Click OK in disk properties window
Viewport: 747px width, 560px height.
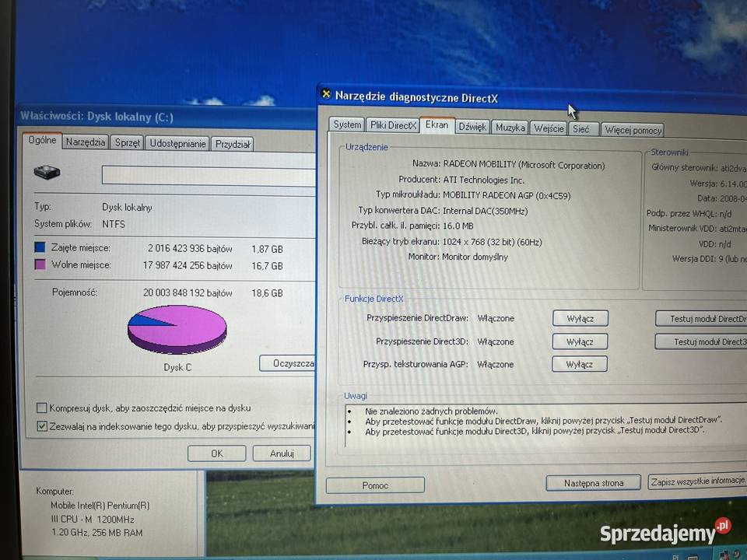(217, 453)
